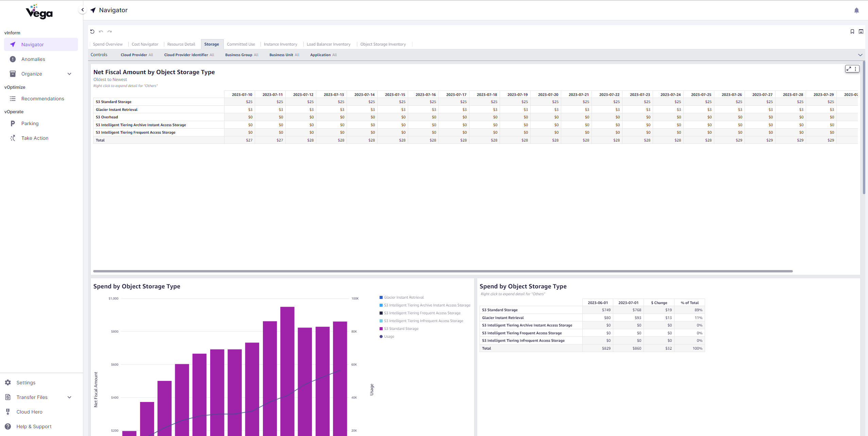Click the Organize archive box icon

click(x=13, y=74)
